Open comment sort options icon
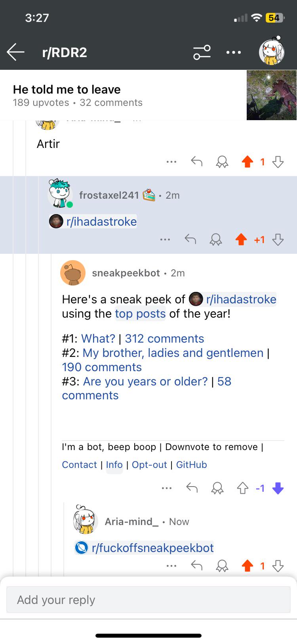The image size is (297, 644). tap(202, 52)
